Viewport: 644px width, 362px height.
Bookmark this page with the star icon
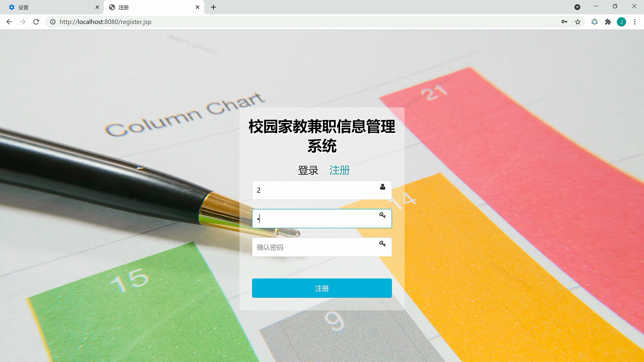(x=578, y=22)
